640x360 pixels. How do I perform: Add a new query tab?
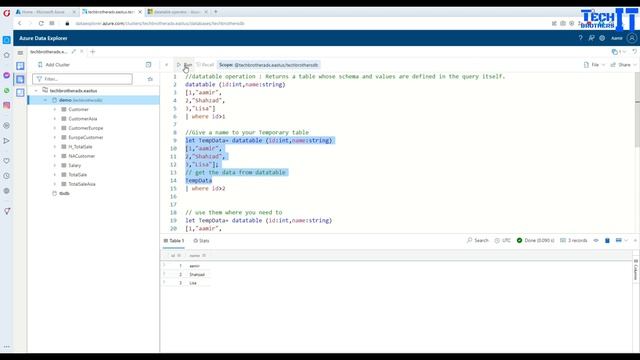point(93,52)
